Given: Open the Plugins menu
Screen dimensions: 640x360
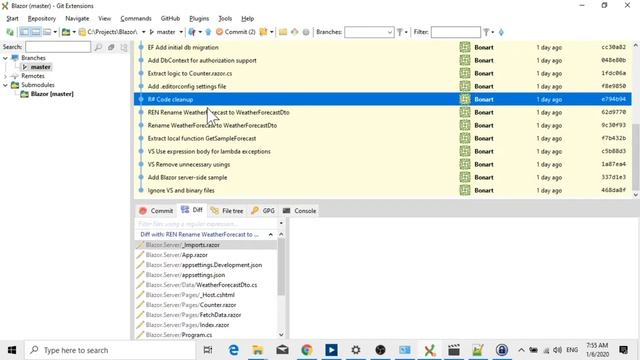Looking at the screenshot, I should click(199, 18).
